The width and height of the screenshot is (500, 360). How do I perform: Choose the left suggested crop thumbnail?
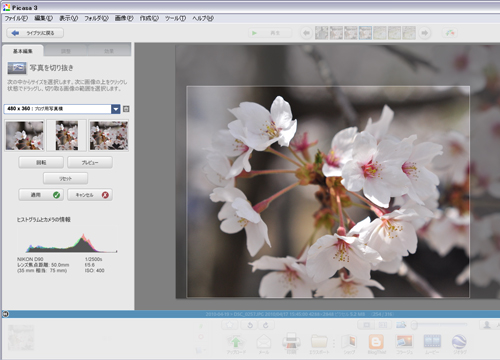click(24, 136)
